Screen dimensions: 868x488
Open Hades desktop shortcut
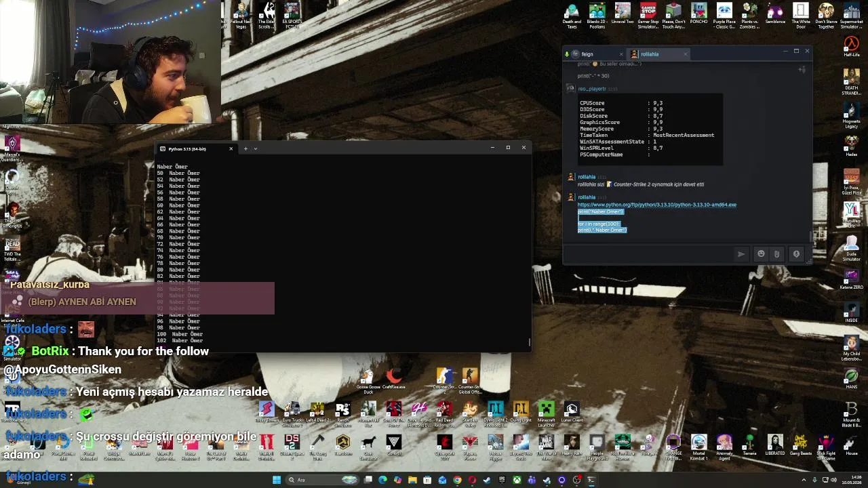pos(851,146)
